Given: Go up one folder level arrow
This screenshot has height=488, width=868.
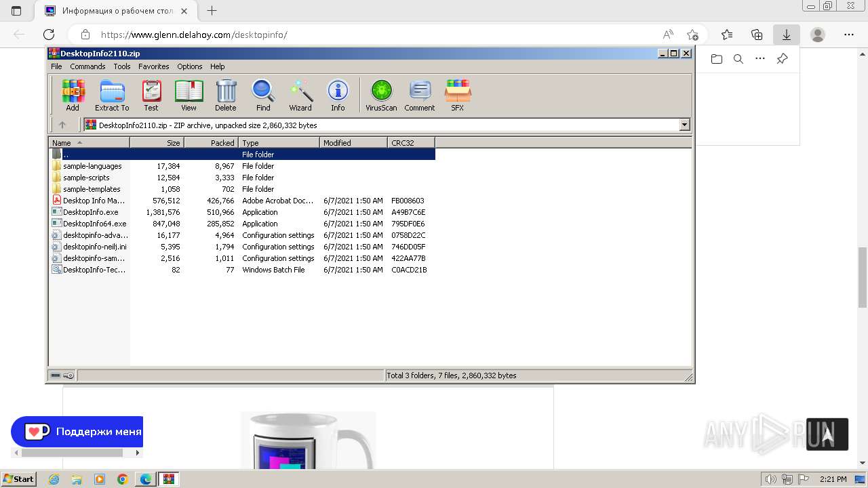Looking at the screenshot, I should click(62, 125).
